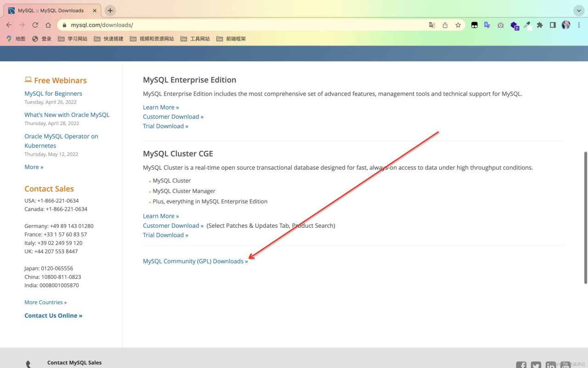The height and width of the screenshot is (368, 588).
Task: Reload the page with the refresh icon
Action: [x=35, y=25]
